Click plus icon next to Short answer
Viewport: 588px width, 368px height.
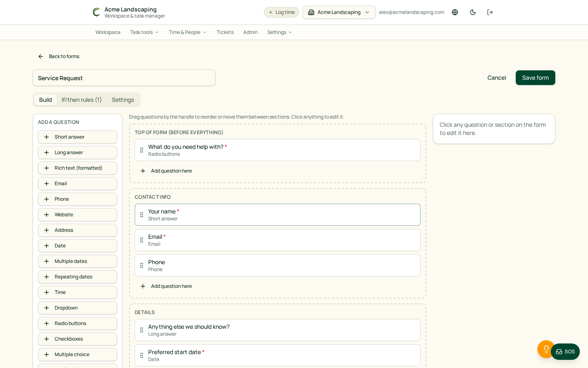pyautogui.click(x=47, y=137)
